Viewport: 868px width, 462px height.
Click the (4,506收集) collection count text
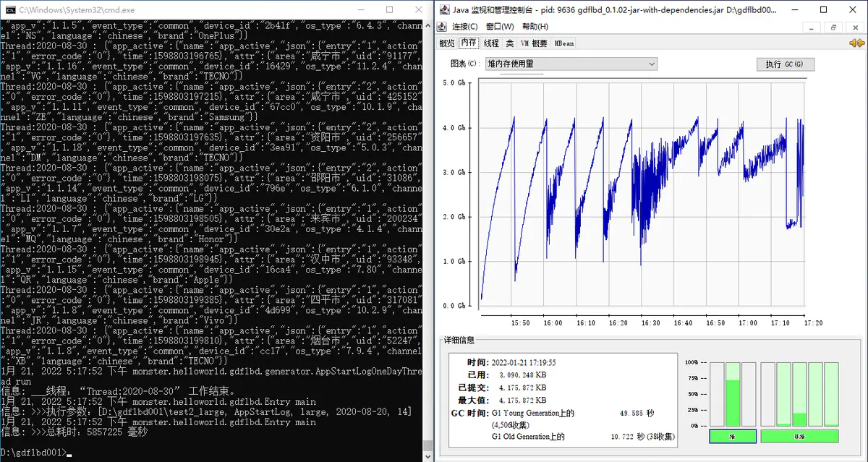click(511, 424)
